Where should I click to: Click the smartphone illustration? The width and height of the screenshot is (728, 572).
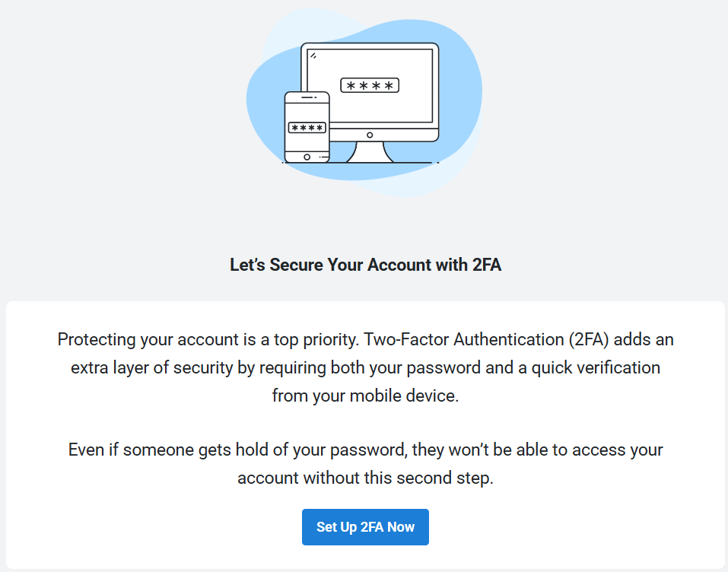tap(307, 127)
